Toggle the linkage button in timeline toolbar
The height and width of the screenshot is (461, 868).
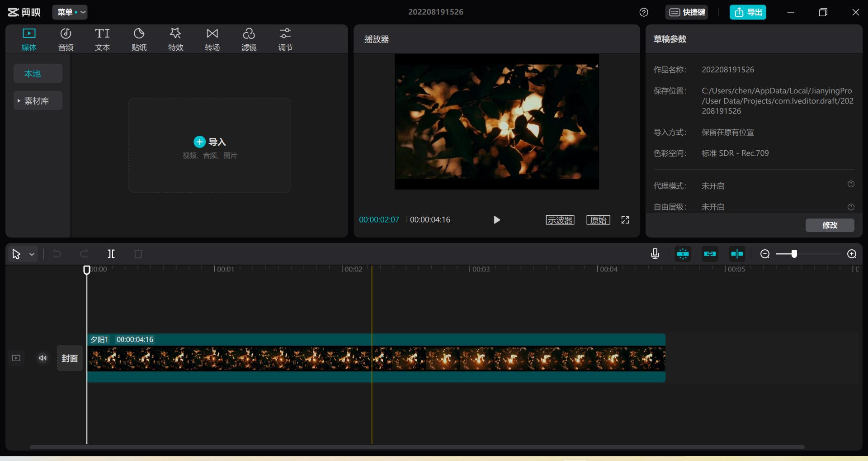(710, 254)
